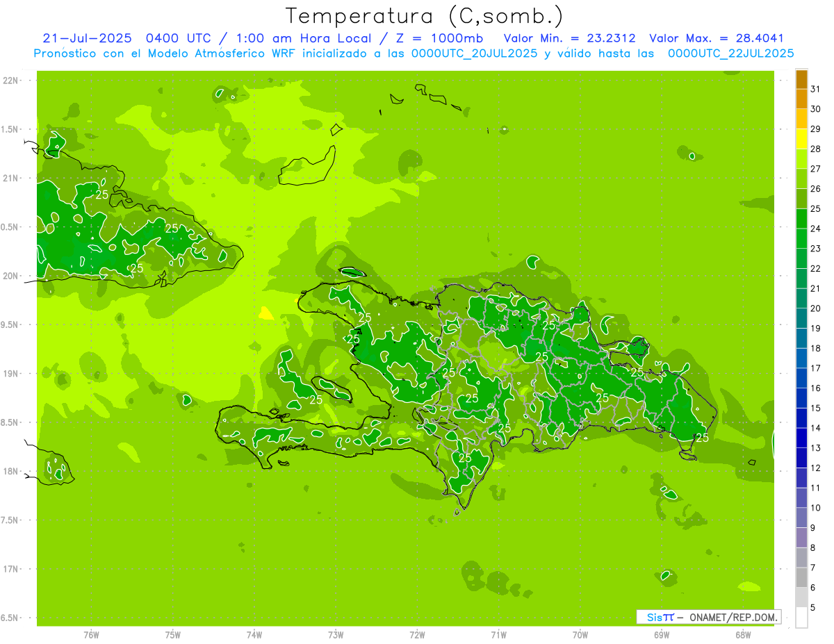Click the 17N latitude axis label
Viewport: 834px width, 644px height.
click(10, 570)
